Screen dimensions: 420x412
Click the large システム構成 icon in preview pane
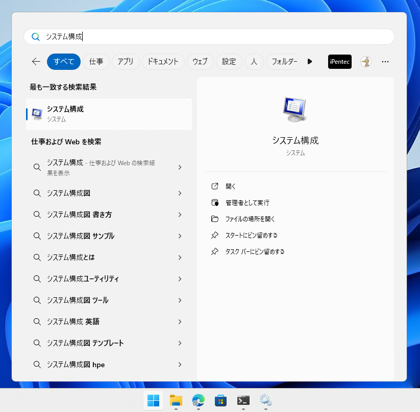pos(295,110)
